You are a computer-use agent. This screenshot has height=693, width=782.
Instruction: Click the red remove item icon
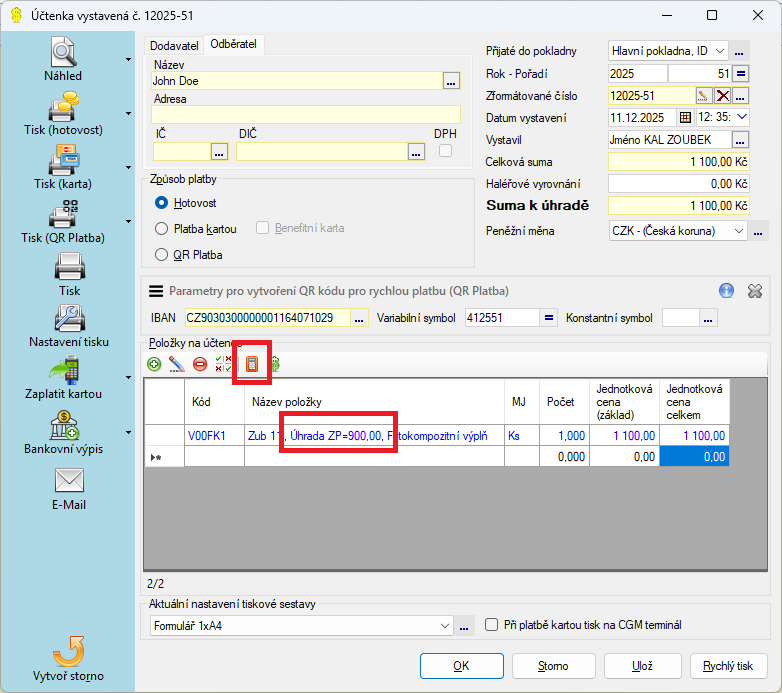tap(200, 365)
